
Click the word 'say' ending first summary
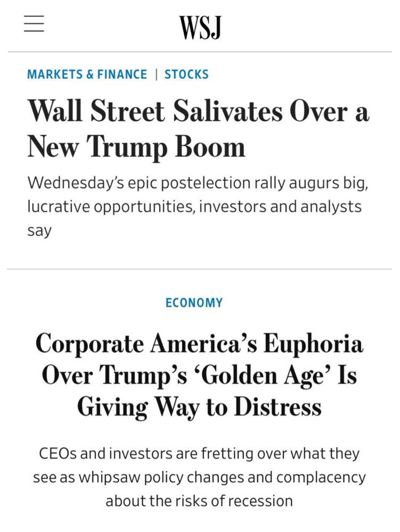39,231
